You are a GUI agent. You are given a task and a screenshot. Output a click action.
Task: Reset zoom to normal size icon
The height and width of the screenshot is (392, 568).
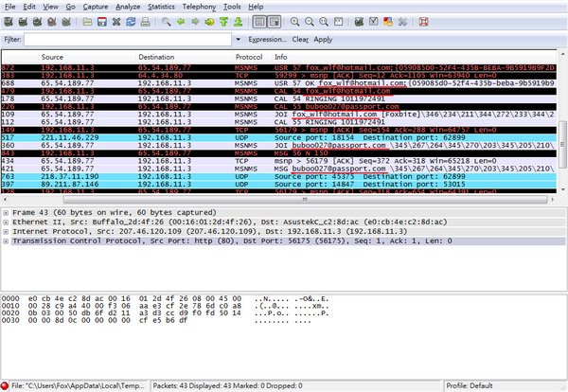coord(324,22)
